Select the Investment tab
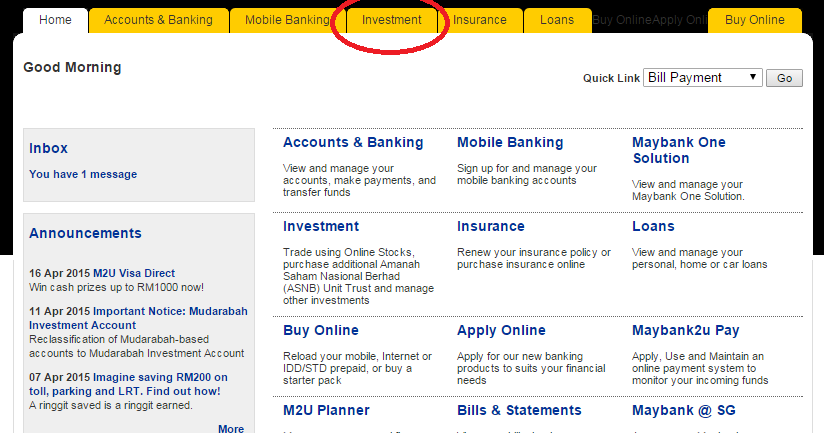The width and height of the screenshot is (824, 433). (392, 20)
